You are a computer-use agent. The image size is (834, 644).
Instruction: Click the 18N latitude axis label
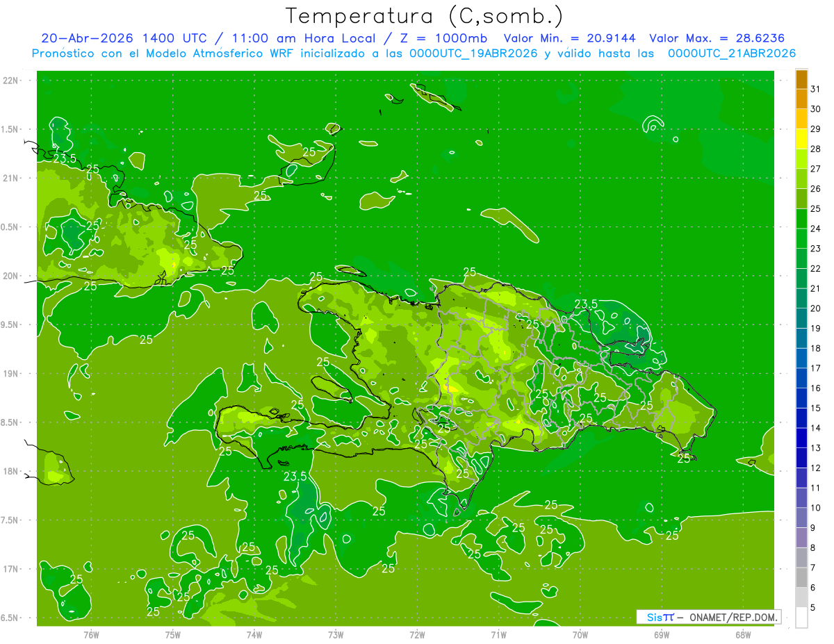pos(12,471)
